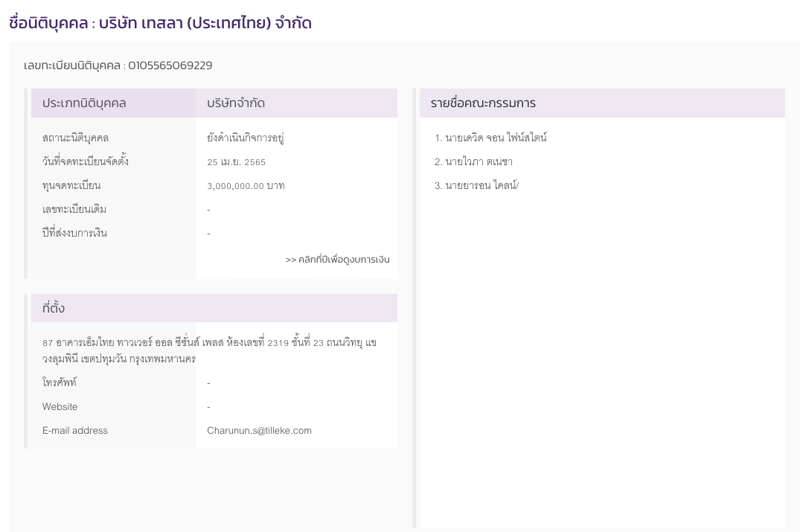Click the สถานะนิติบุคคล label
This screenshot has height=532, width=800.
pos(75,138)
